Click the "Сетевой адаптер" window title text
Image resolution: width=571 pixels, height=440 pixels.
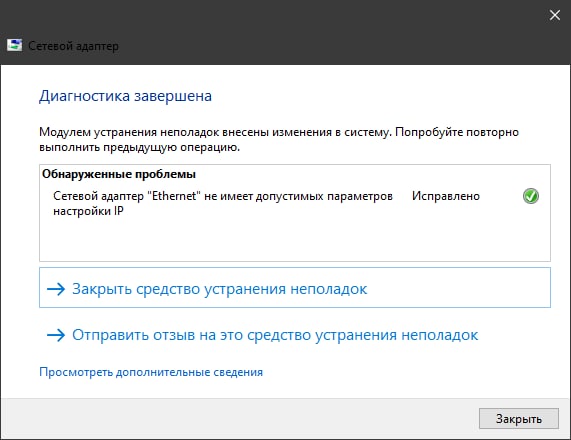[x=73, y=46]
